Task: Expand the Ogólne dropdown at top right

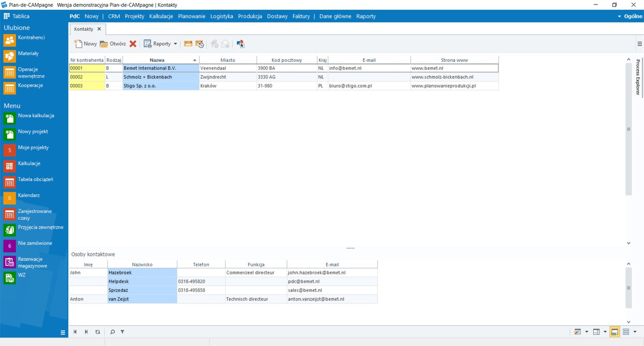Action: [630, 16]
